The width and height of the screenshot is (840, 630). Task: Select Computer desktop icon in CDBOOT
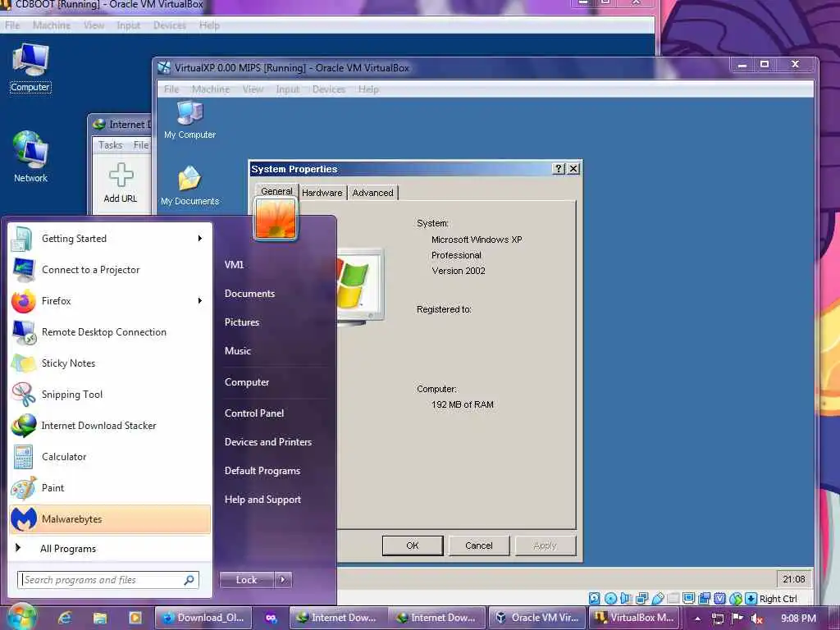tap(30, 68)
